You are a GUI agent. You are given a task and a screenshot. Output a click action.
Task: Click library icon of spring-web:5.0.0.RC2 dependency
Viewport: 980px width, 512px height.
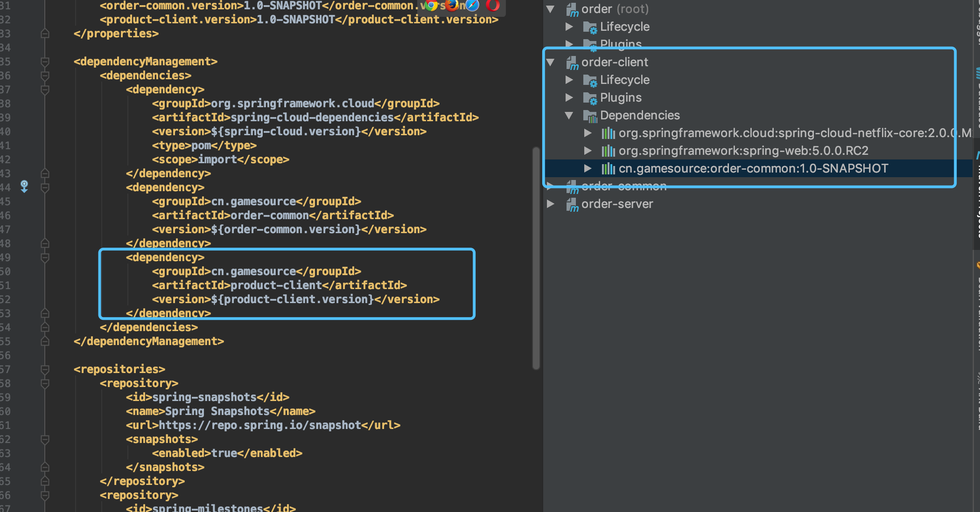click(608, 151)
